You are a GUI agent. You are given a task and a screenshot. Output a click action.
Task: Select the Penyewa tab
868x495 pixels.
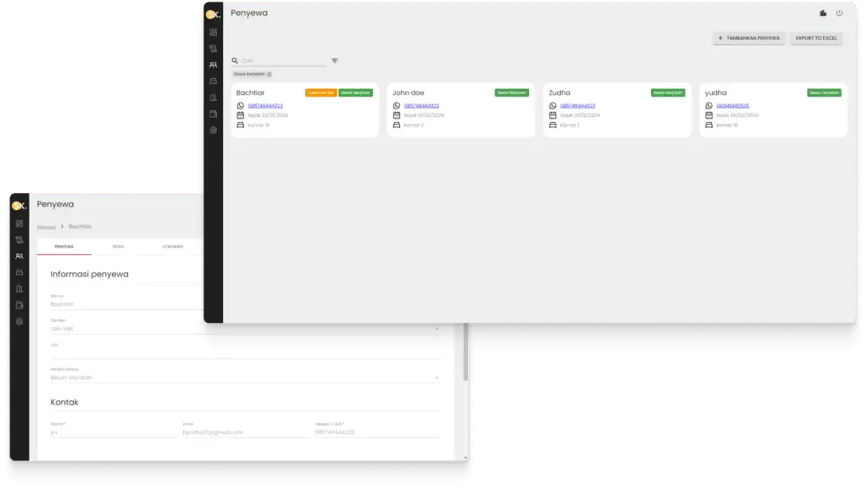click(x=64, y=247)
